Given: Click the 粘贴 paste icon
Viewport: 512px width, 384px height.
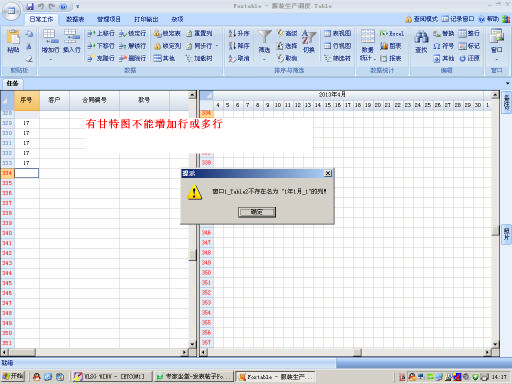Looking at the screenshot, I should coord(13,37).
